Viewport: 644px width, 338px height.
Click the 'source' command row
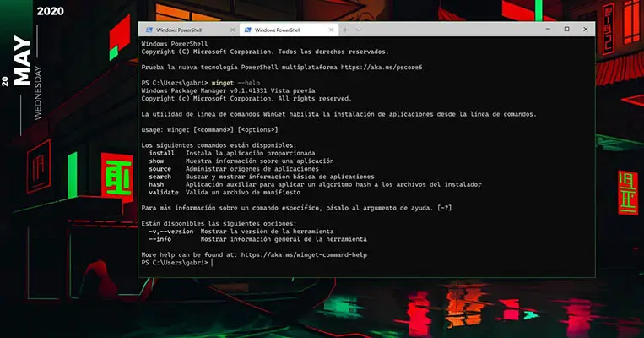pos(234,169)
